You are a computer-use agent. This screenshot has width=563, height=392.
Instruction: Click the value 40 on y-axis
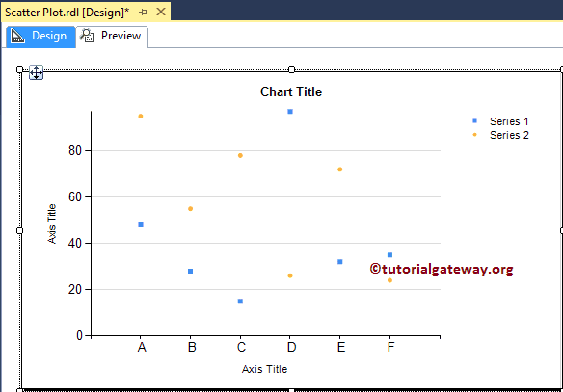point(75,243)
